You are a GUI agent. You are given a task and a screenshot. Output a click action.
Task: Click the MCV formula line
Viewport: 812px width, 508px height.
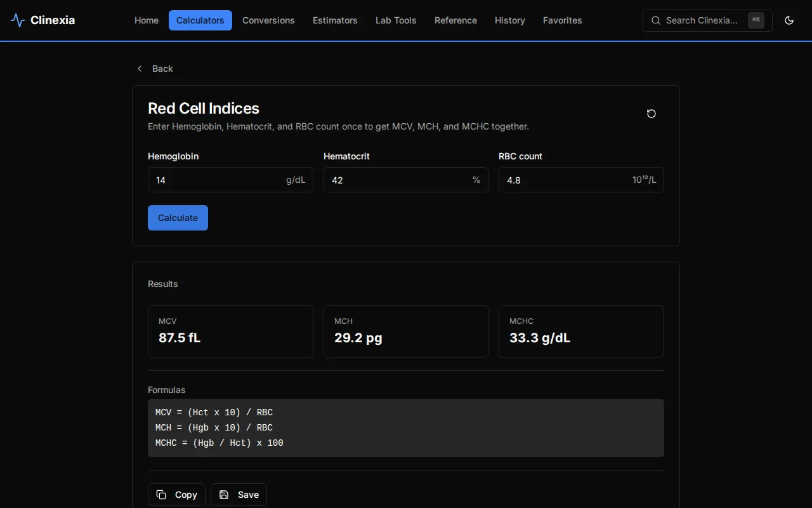(214, 413)
